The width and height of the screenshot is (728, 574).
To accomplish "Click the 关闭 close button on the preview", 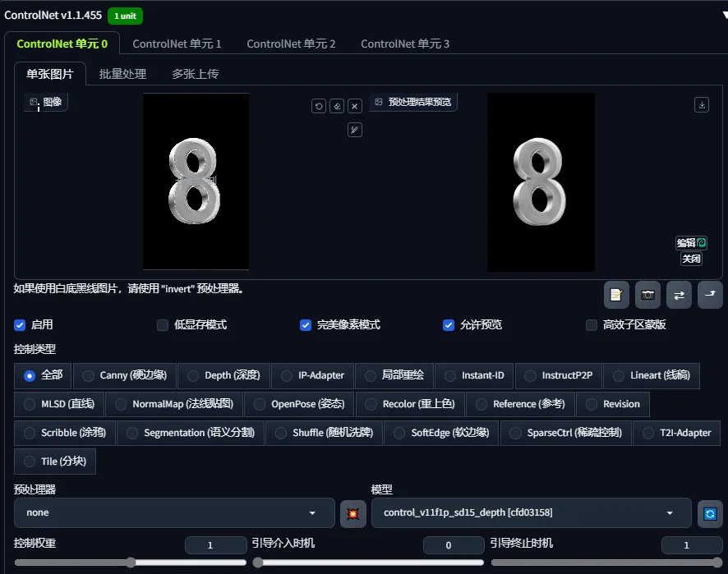I will pos(691,259).
